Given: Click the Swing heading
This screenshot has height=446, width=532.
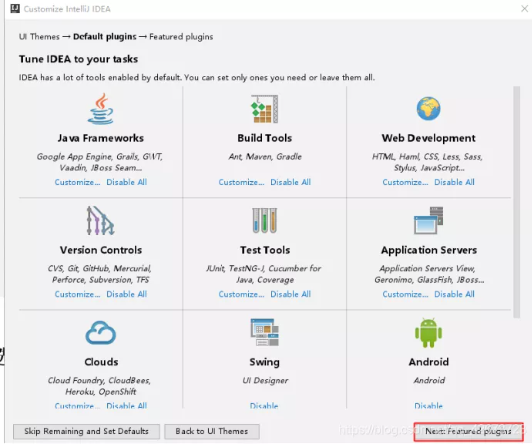Looking at the screenshot, I should point(265,362).
